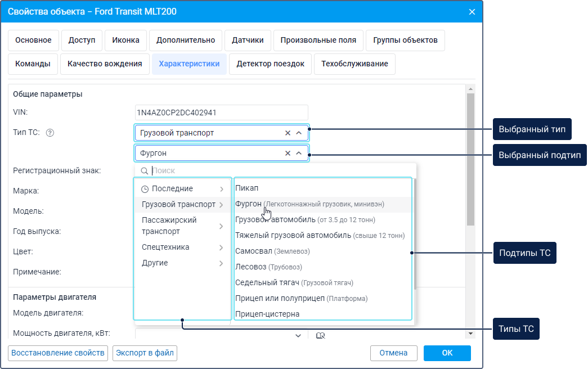This screenshot has width=588, height=369.
Task: Choose the Фургон subtype
Action: pyautogui.click(x=322, y=204)
